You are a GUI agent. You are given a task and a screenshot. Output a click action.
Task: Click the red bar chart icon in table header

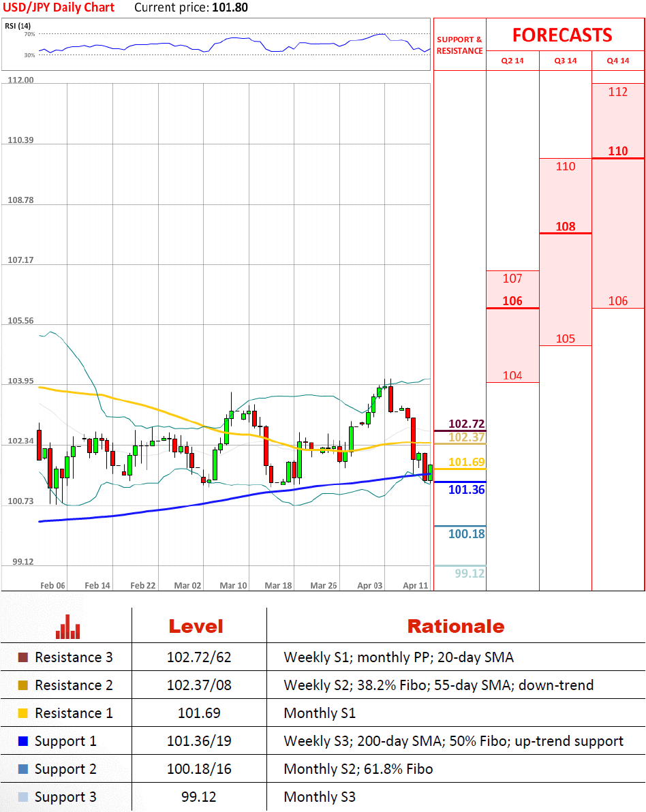tap(67, 627)
